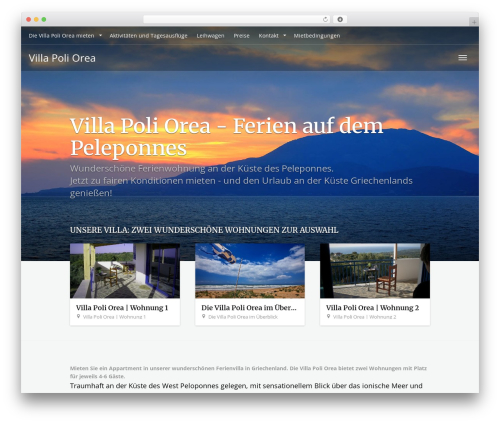Click location pin under Wohnung 2
This screenshot has height=423, width=500.
point(328,316)
